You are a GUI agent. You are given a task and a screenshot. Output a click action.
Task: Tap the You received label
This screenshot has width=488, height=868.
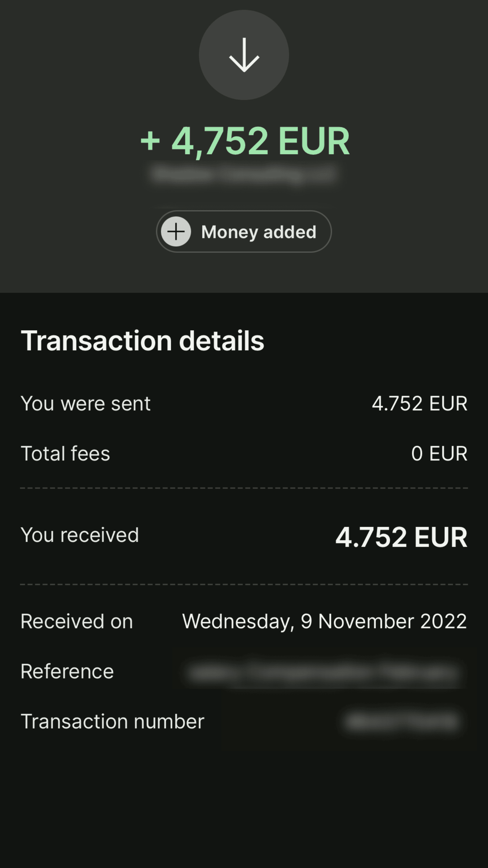pyautogui.click(x=80, y=535)
